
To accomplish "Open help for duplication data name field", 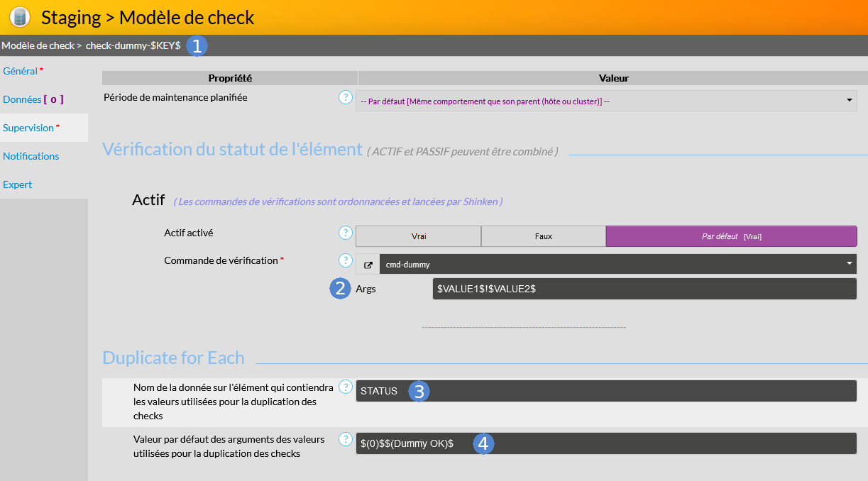I will coord(345,387).
